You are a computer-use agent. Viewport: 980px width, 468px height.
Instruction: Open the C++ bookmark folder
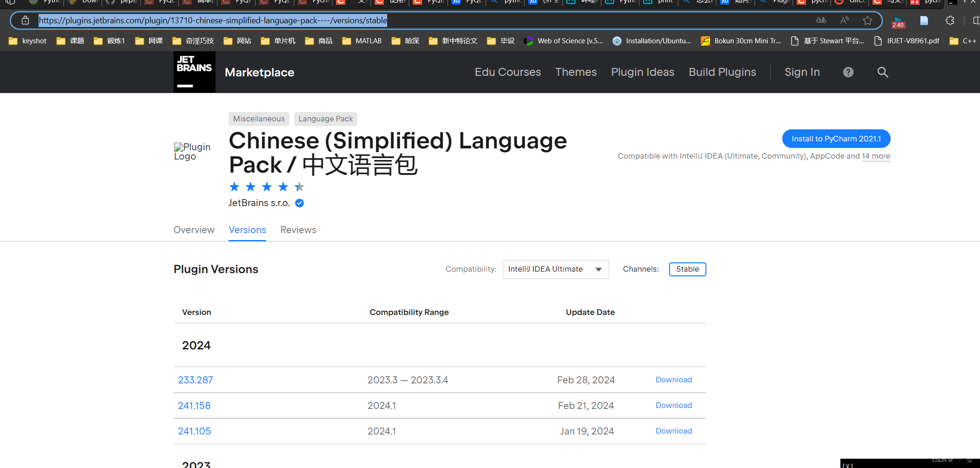[963, 41]
